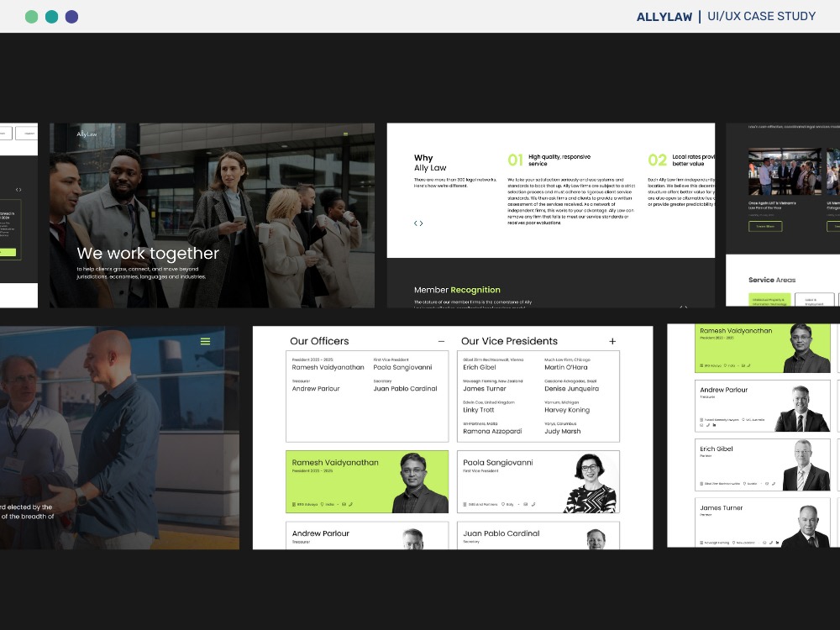Click Judy Marsh in Vice Presidents list
Viewport: 840px width, 630px height.
(x=563, y=431)
